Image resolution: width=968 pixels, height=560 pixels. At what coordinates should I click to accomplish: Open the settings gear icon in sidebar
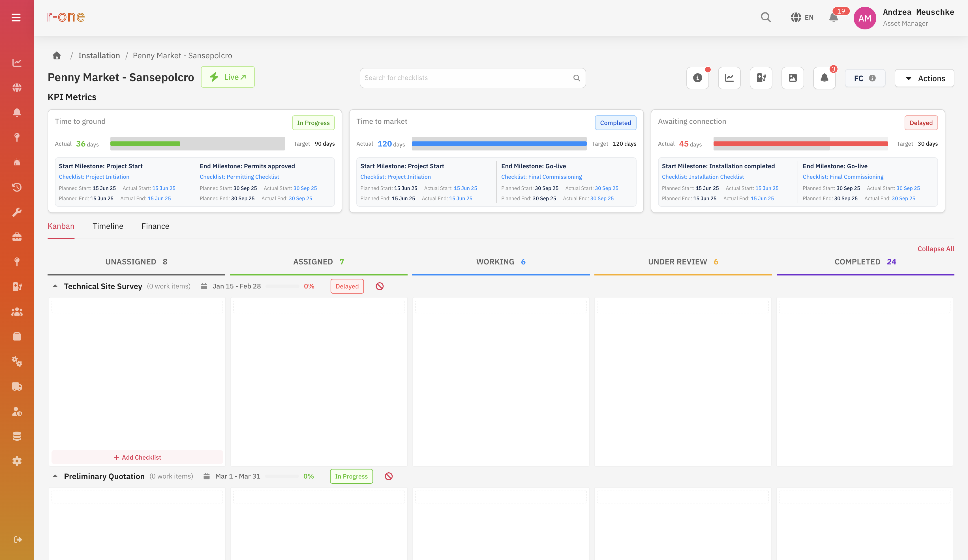pyautogui.click(x=17, y=461)
